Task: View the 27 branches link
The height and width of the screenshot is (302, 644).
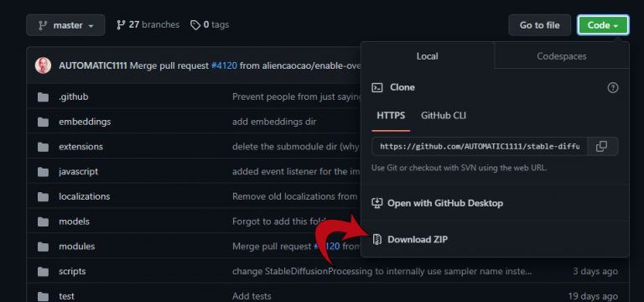Action: click(x=148, y=24)
